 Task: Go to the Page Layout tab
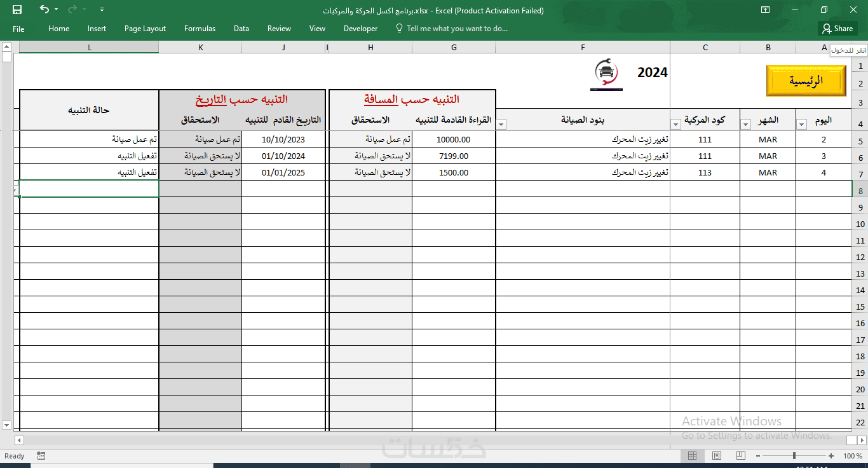[x=145, y=29]
